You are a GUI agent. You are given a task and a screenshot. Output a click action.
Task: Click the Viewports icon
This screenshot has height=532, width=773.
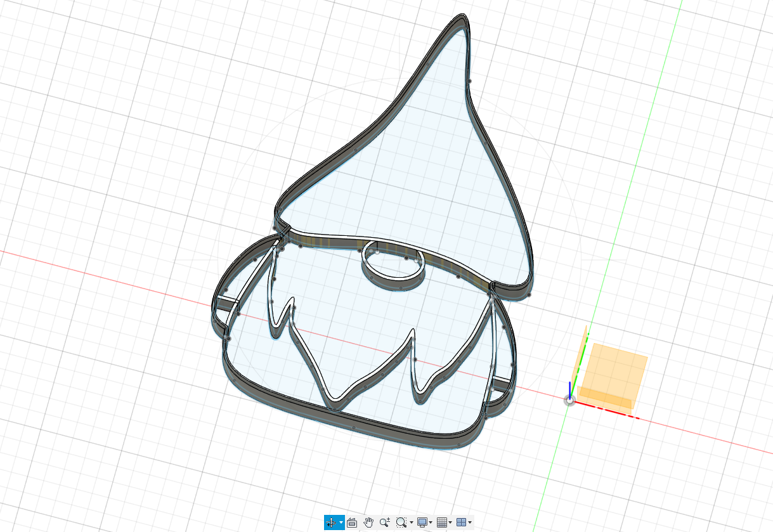(461, 522)
